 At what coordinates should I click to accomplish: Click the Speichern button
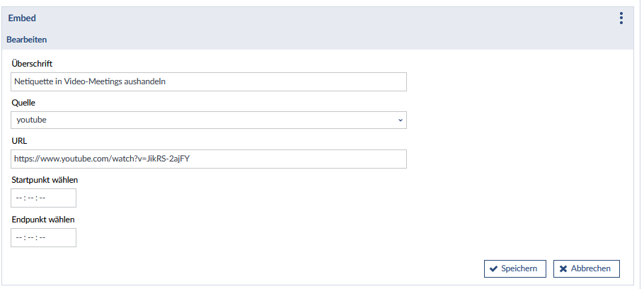click(x=514, y=269)
